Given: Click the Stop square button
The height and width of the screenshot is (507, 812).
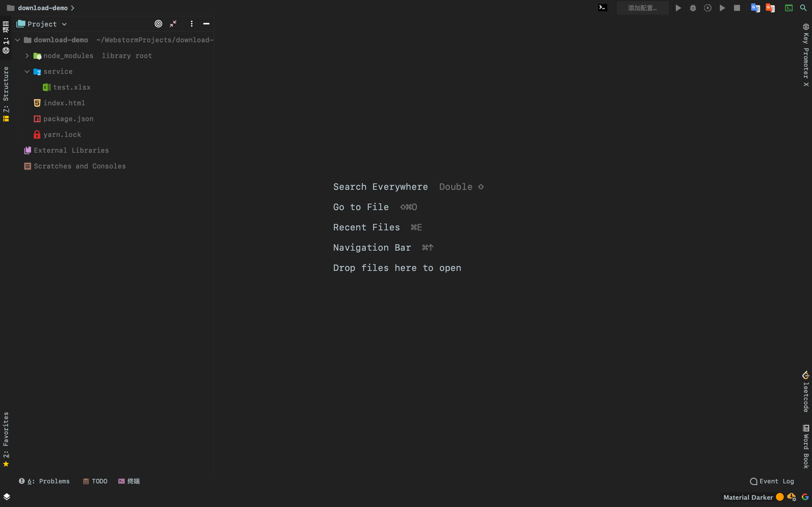Looking at the screenshot, I should click(x=737, y=8).
